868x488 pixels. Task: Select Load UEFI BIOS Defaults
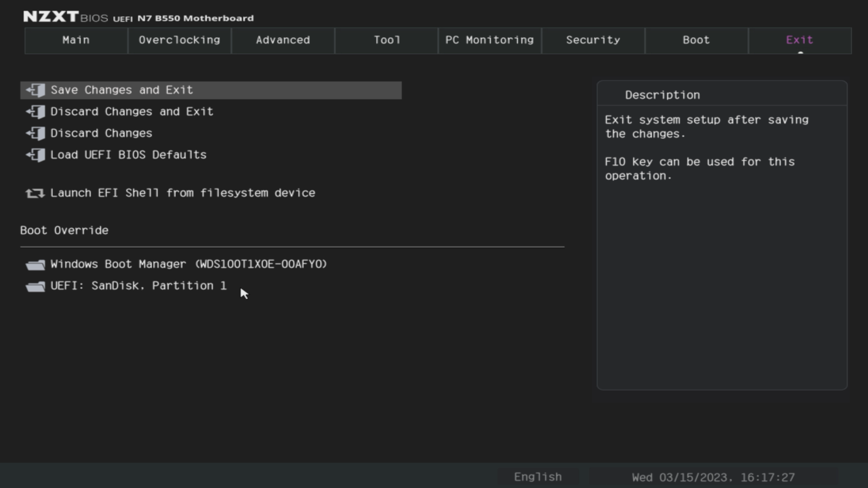point(128,155)
